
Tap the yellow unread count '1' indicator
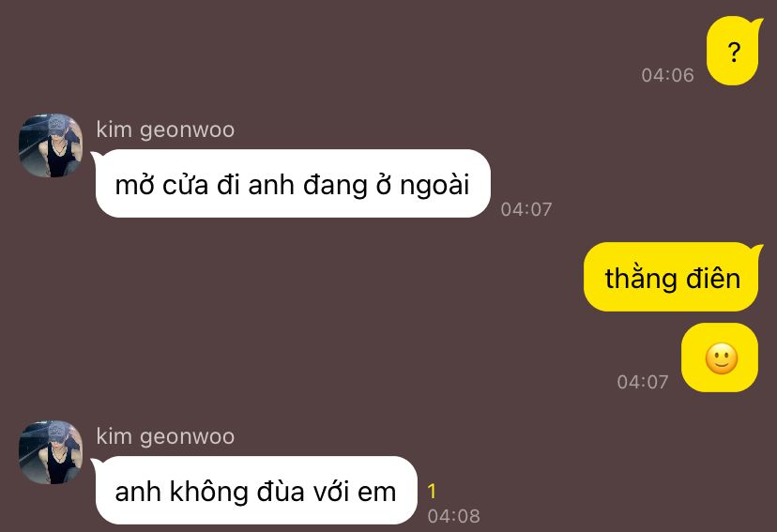[432, 492]
